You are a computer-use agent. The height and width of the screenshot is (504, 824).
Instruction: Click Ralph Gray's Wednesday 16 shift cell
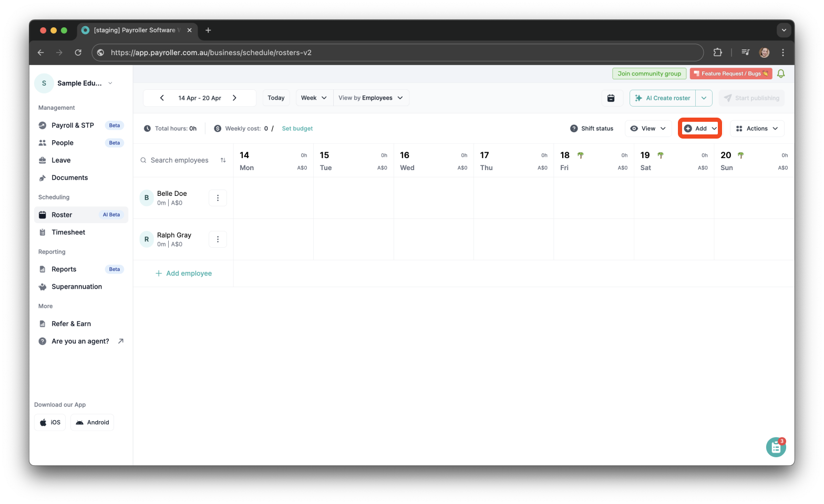434,239
